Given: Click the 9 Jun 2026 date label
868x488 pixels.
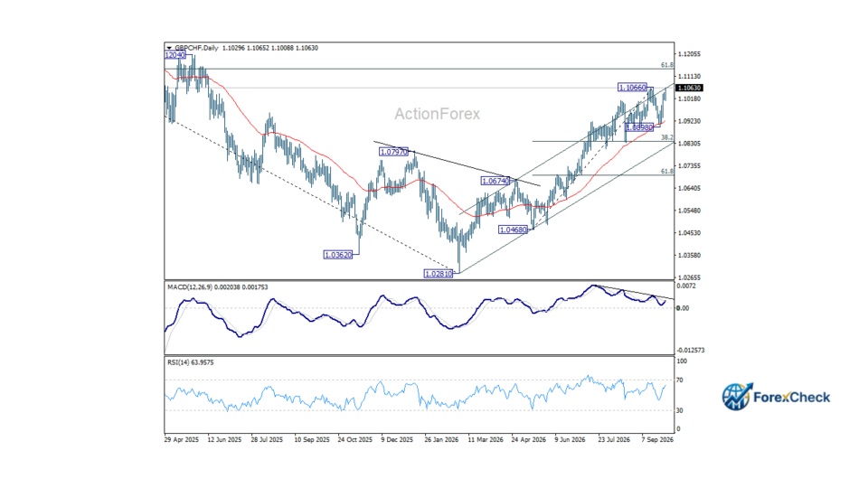Looking at the screenshot, I should point(571,440).
